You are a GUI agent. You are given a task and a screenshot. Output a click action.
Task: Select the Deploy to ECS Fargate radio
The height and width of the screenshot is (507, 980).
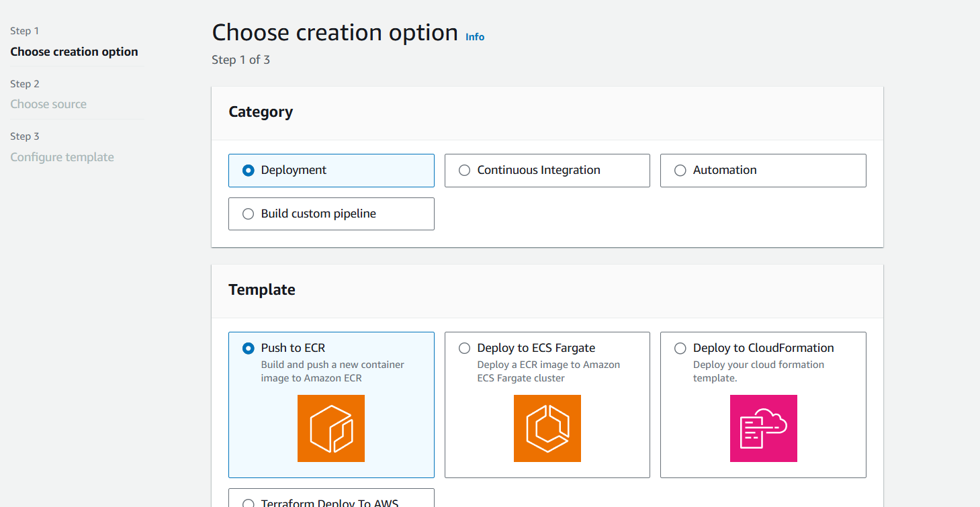464,348
